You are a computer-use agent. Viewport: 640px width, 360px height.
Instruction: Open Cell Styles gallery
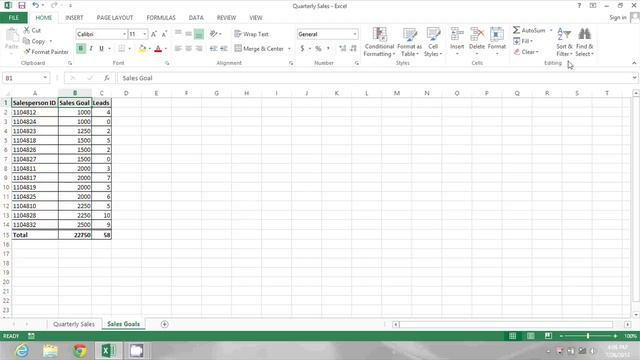click(x=433, y=42)
